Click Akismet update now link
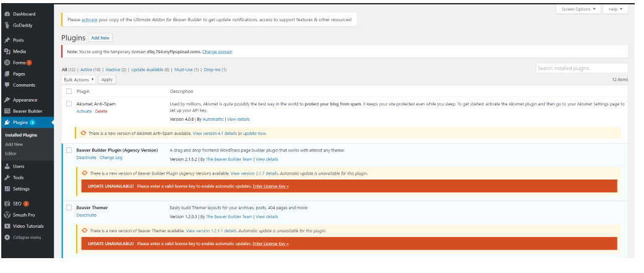This screenshot has width=644, height=273. click(x=255, y=134)
